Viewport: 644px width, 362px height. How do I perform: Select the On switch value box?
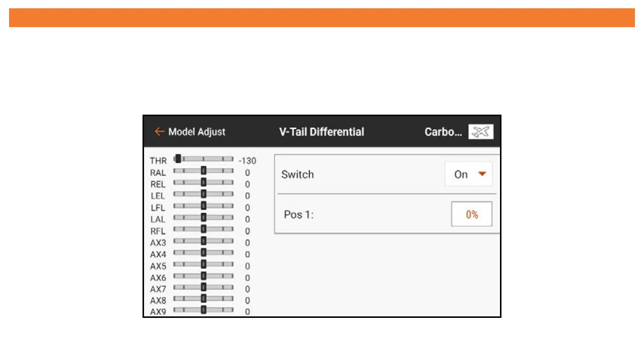(x=468, y=174)
